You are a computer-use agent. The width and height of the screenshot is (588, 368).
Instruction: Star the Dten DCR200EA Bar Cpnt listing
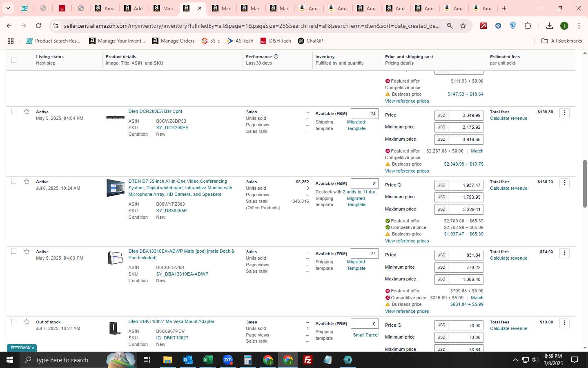[x=27, y=112]
